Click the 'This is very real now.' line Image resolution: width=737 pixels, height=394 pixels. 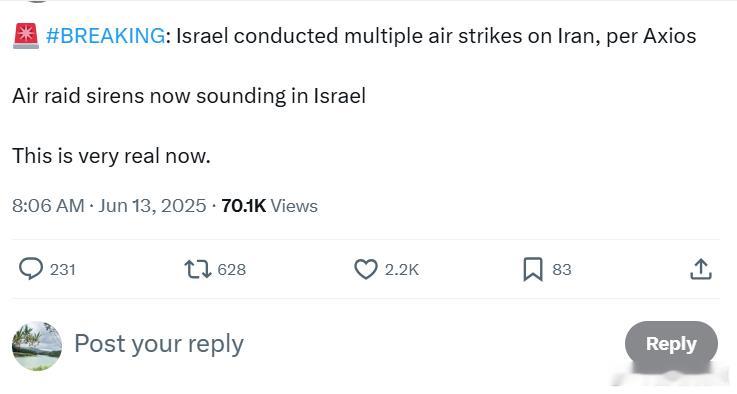[111, 156]
